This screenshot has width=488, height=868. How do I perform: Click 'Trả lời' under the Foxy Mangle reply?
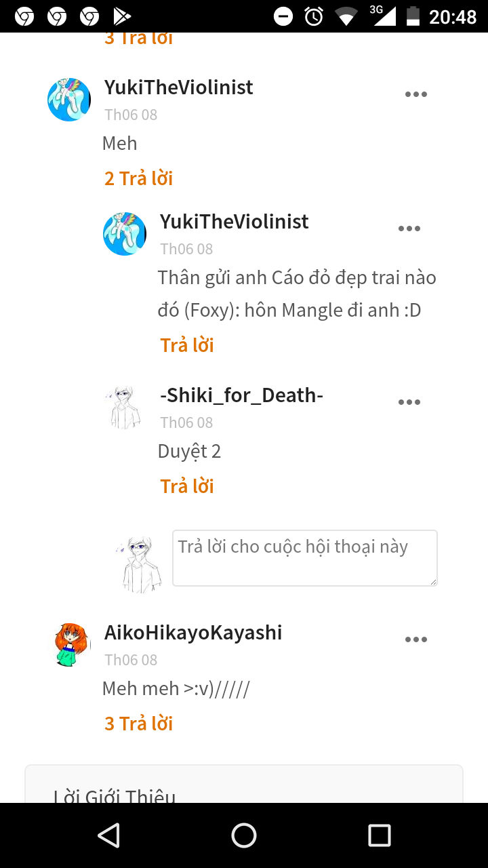187,345
